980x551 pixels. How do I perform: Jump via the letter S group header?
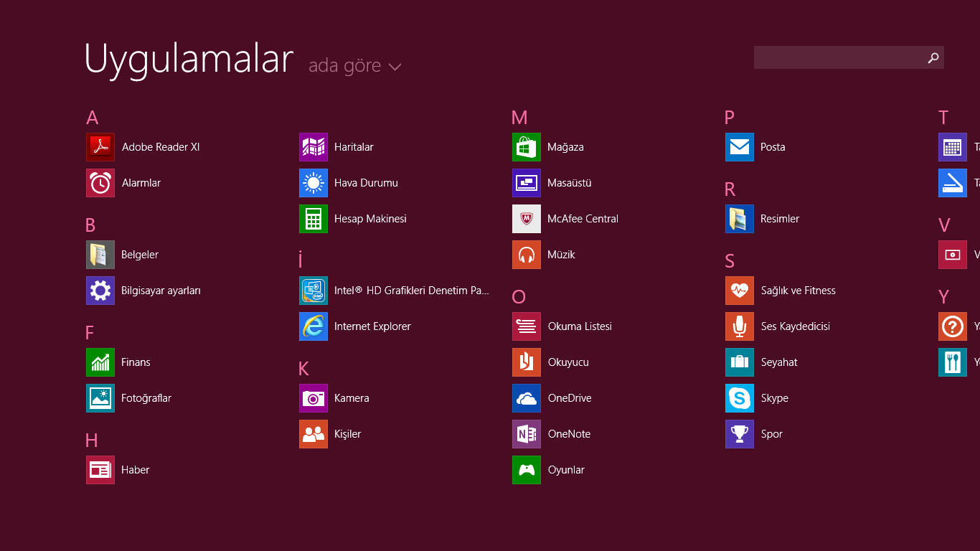pos(730,261)
